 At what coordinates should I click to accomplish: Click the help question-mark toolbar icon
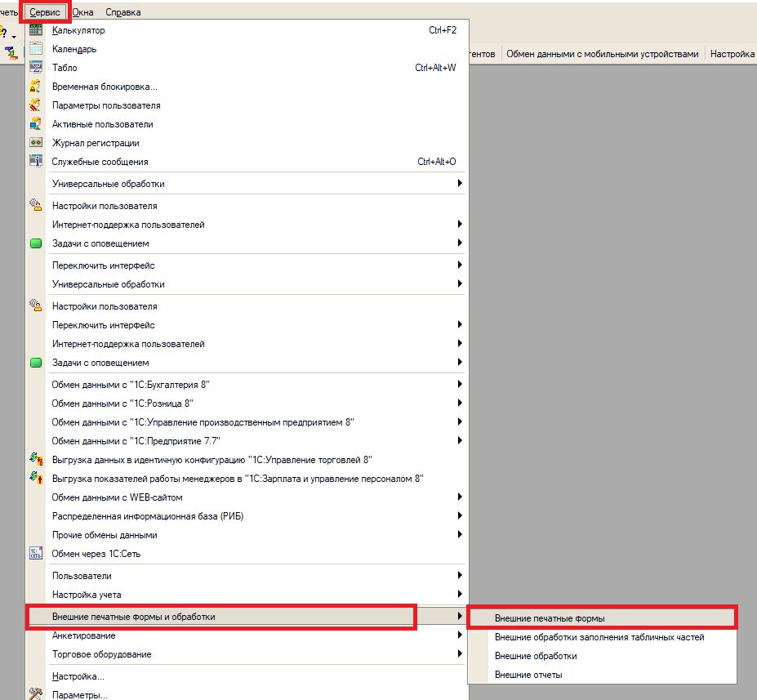3,33
